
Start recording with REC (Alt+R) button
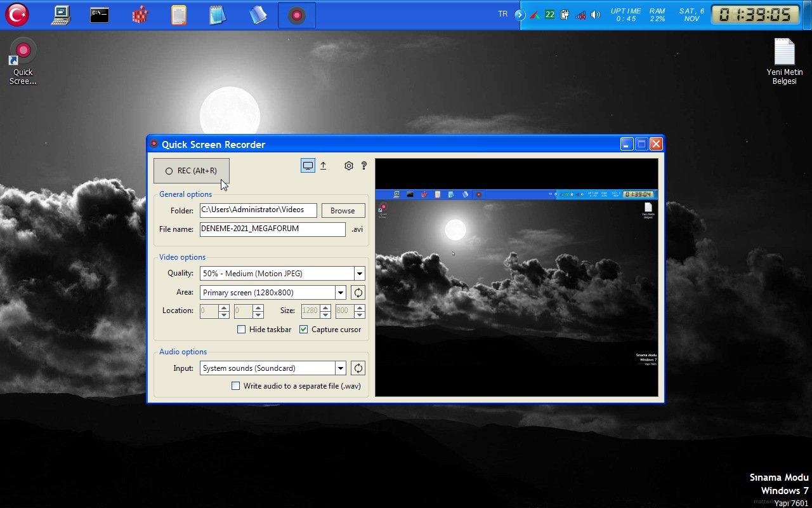coord(192,171)
